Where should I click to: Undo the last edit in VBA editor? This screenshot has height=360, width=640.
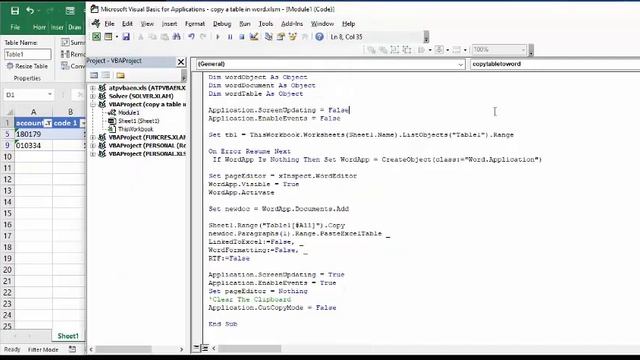tap(191, 37)
